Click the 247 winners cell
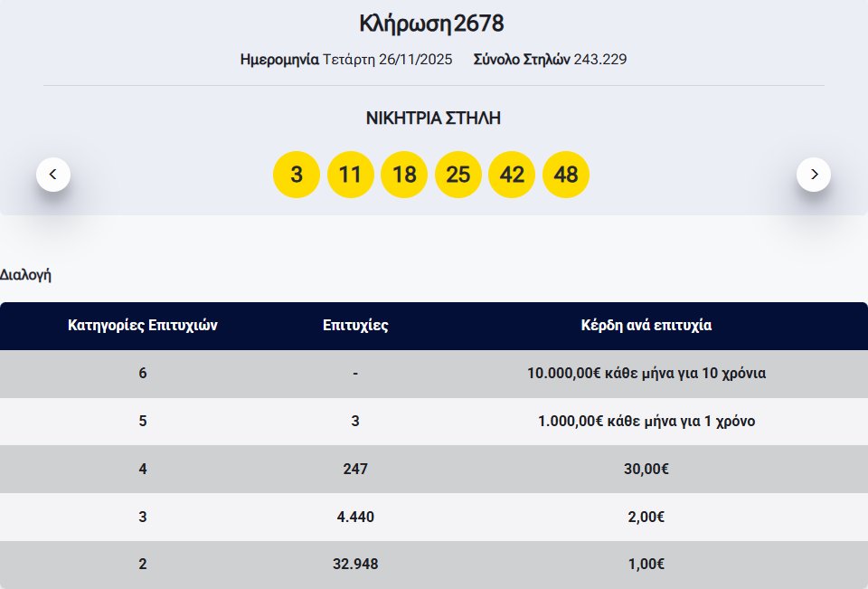868x589 pixels. [x=355, y=470]
